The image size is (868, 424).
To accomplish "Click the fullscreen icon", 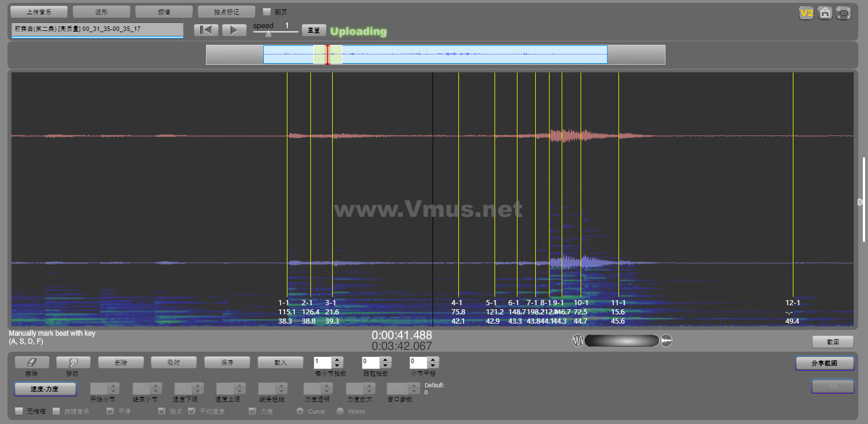I will (843, 13).
